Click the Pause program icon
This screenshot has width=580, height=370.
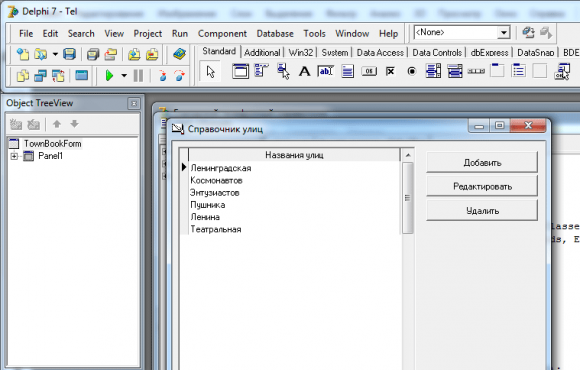pos(138,75)
